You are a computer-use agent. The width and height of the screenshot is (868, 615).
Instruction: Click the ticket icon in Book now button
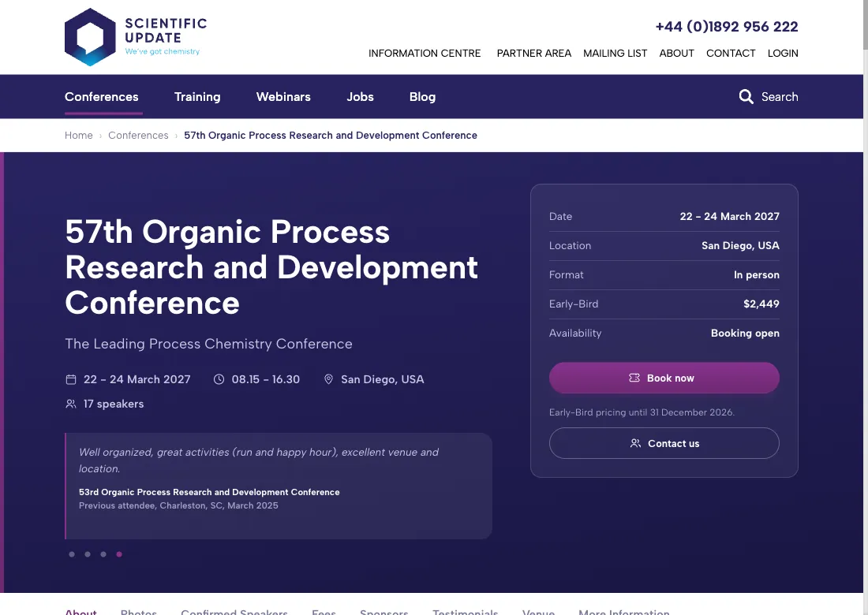(x=634, y=378)
